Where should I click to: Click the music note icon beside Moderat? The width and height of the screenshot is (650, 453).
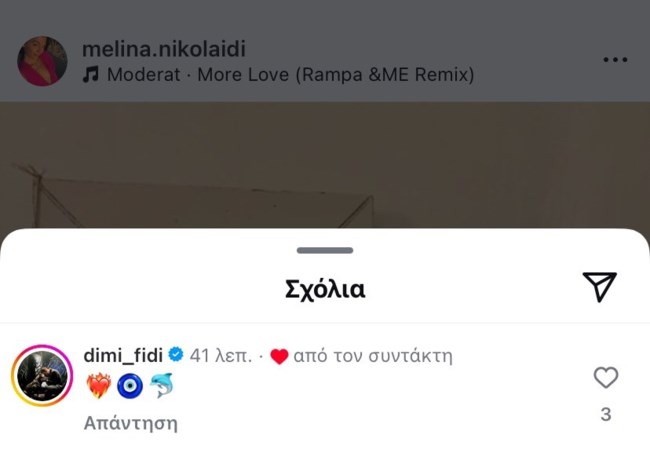click(91, 75)
